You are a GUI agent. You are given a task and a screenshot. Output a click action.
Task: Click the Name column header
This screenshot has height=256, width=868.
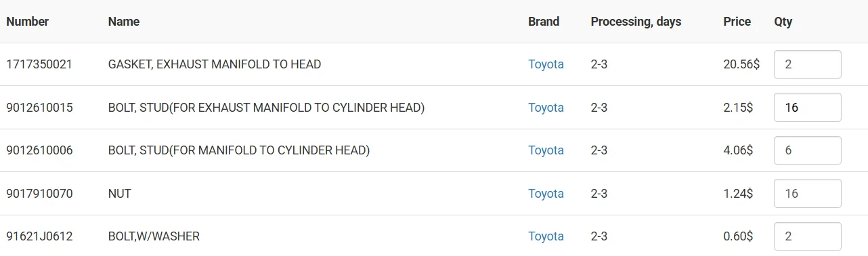(124, 22)
